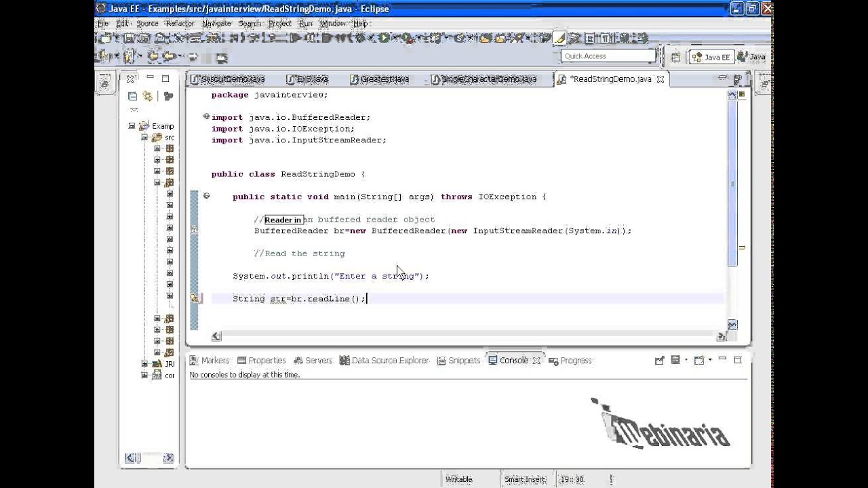
Task: Click the Collapse All icon in Project Explorer
Action: pos(132,96)
